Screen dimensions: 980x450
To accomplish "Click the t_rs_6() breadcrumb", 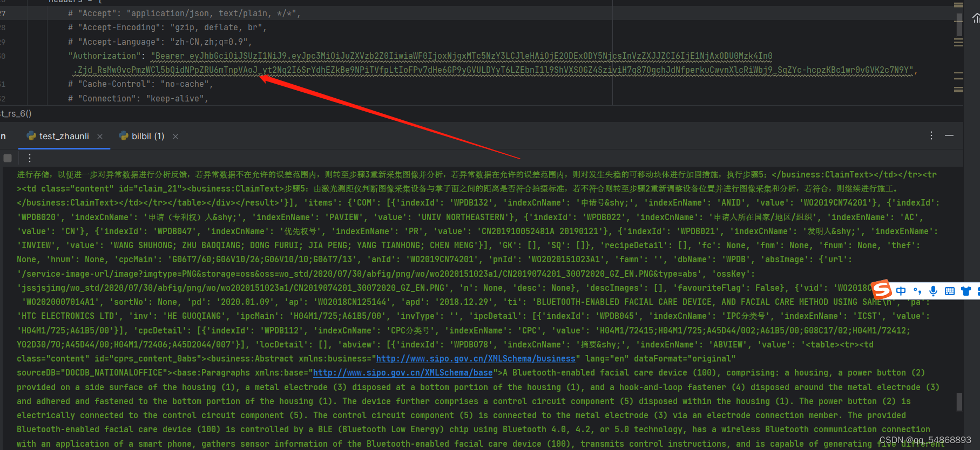I will tap(16, 113).
